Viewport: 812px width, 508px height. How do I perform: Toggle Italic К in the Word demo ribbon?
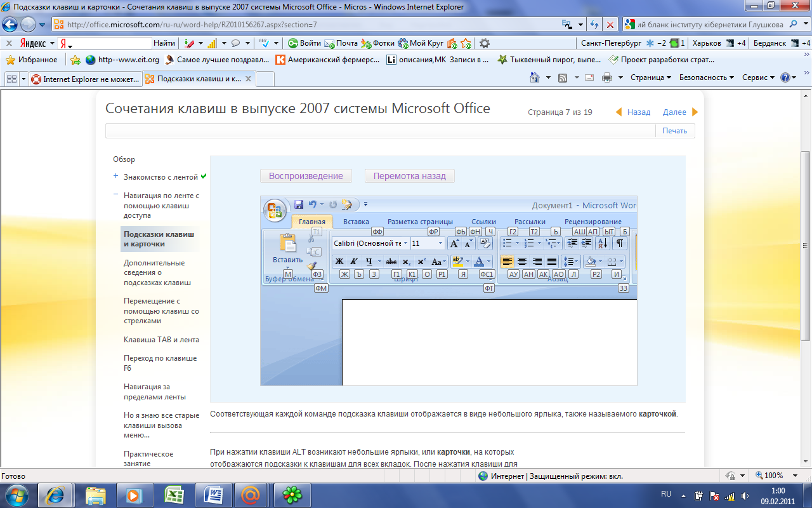point(353,261)
